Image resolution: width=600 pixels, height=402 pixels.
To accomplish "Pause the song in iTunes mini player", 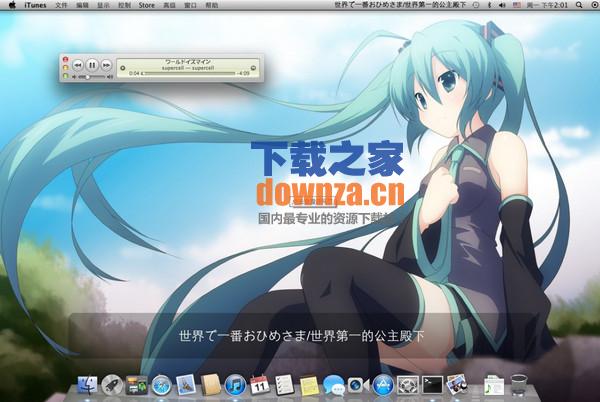I will tap(92, 65).
